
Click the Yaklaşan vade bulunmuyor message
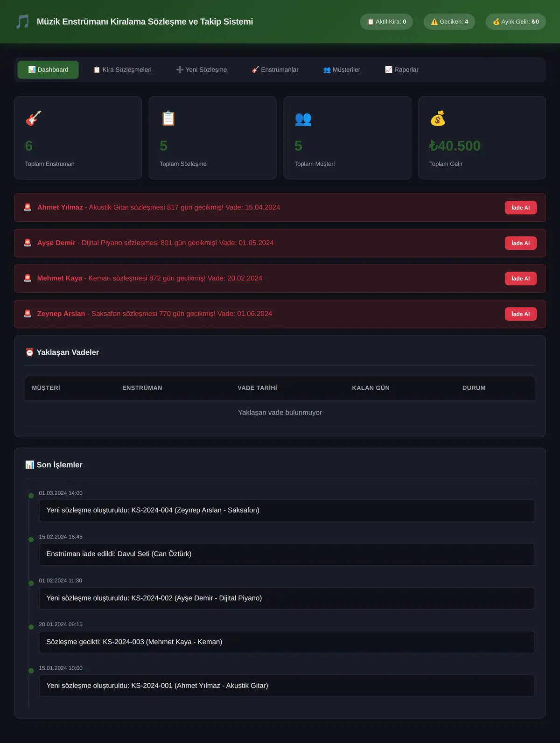pos(280,413)
